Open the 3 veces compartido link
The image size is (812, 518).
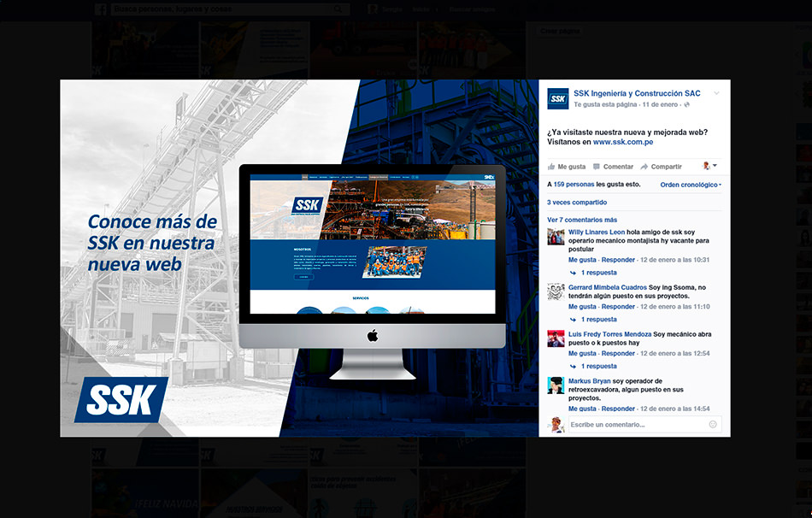point(577,203)
